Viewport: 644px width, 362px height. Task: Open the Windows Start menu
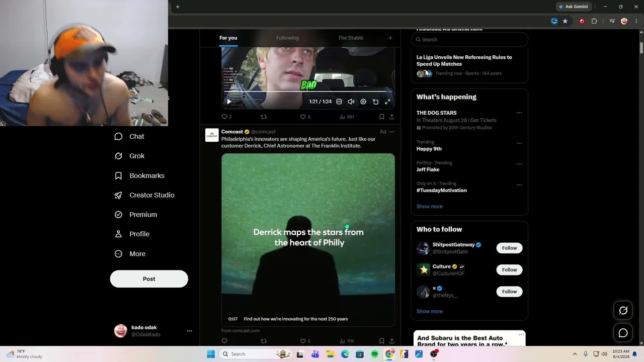tap(211, 354)
